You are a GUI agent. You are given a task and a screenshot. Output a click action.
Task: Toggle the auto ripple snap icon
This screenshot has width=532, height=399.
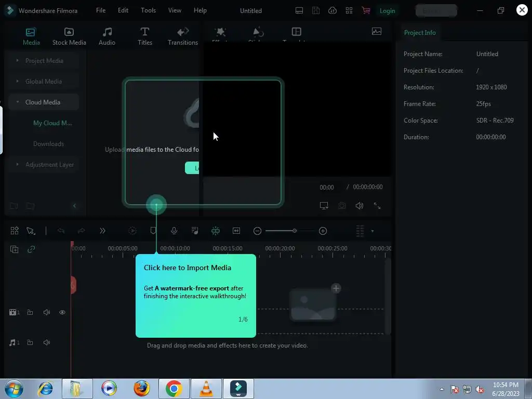pyautogui.click(x=216, y=231)
